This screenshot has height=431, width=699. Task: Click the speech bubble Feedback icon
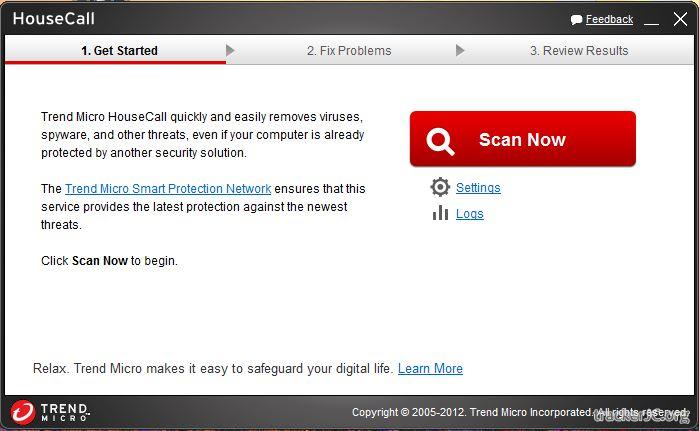576,20
